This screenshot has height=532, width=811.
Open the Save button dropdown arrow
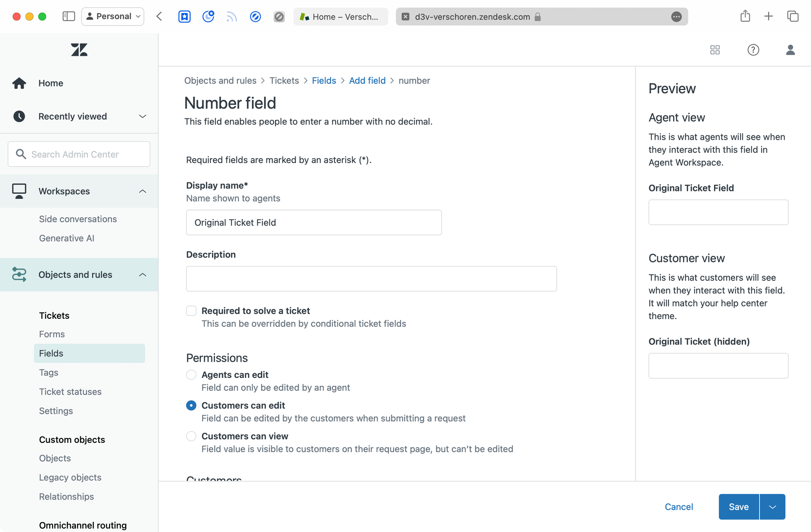coord(772,507)
